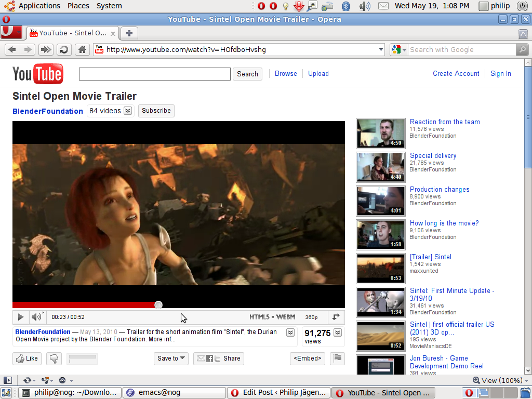Viewport: 532px width, 399px height.
Task: Click the YouTube logo
Action: point(37,74)
